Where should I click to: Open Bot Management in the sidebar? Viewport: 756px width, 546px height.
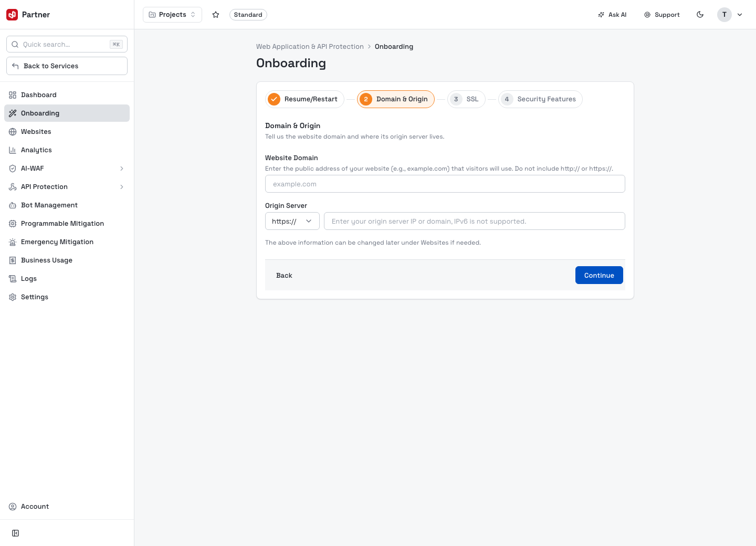67,205
